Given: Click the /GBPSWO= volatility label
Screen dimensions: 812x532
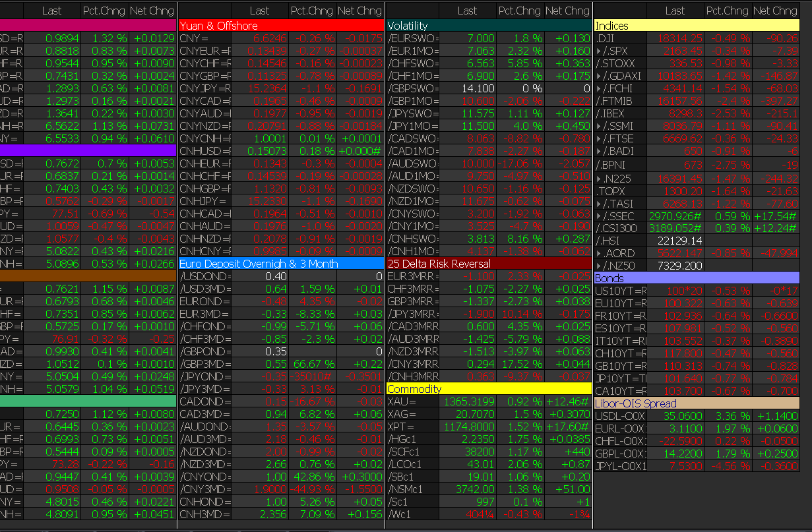Looking at the screenshot, I should 412,88.
